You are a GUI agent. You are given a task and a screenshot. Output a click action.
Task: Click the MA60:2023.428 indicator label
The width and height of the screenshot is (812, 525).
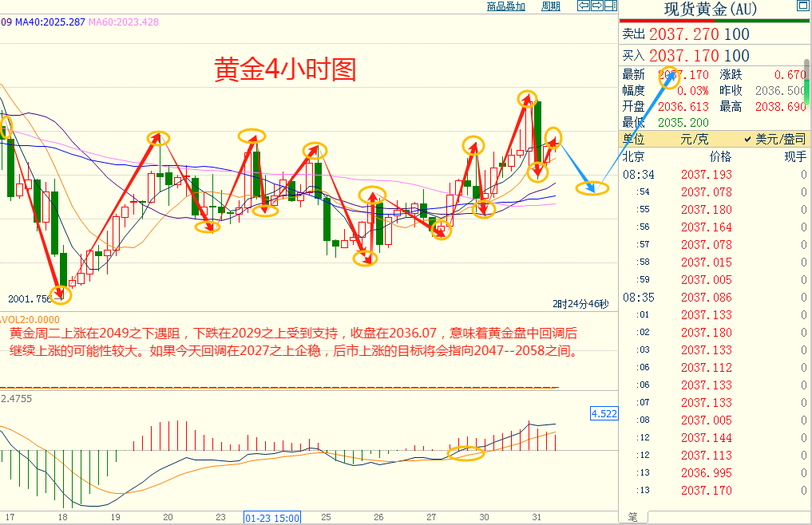[124, 22]
